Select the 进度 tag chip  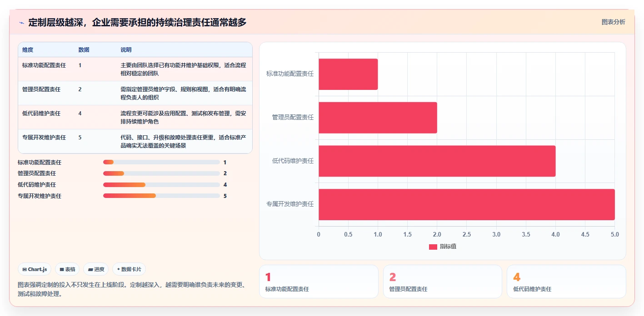(96, 269)
